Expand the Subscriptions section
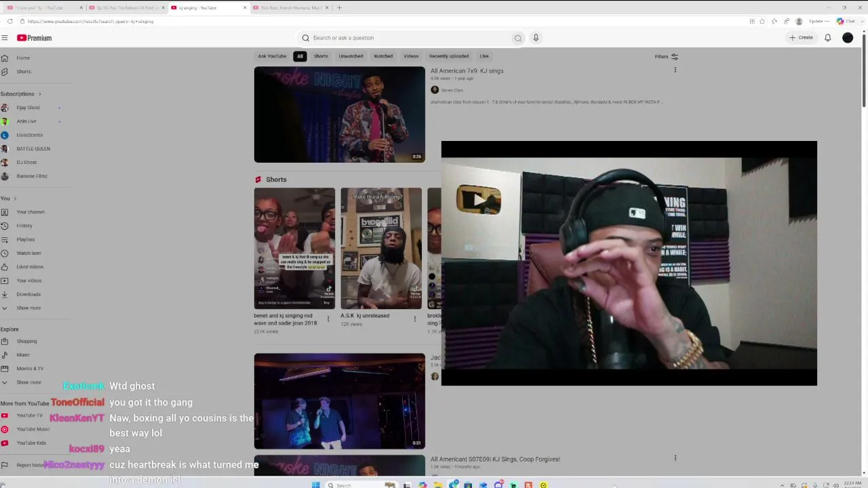Image resolution: width=868 pixels, height=488 pixels. (21, 94)
